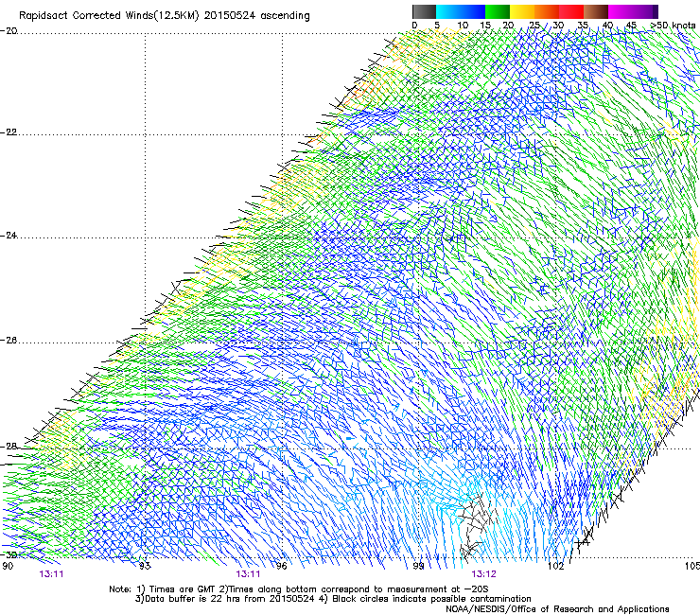Click the '45' legend scale label
Viewport: 700px width, 615px height.
point(631,26)
